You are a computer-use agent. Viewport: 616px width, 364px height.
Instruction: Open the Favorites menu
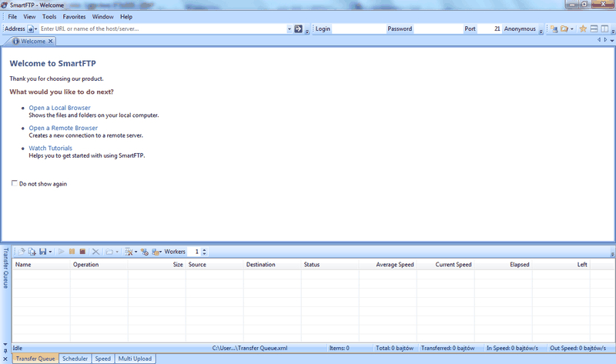click(74, 17)
